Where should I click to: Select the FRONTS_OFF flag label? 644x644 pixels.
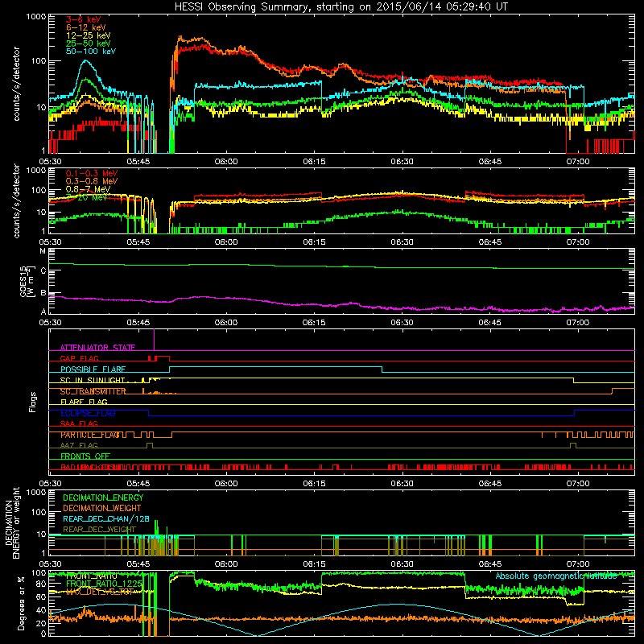click(x=85, y=456)
